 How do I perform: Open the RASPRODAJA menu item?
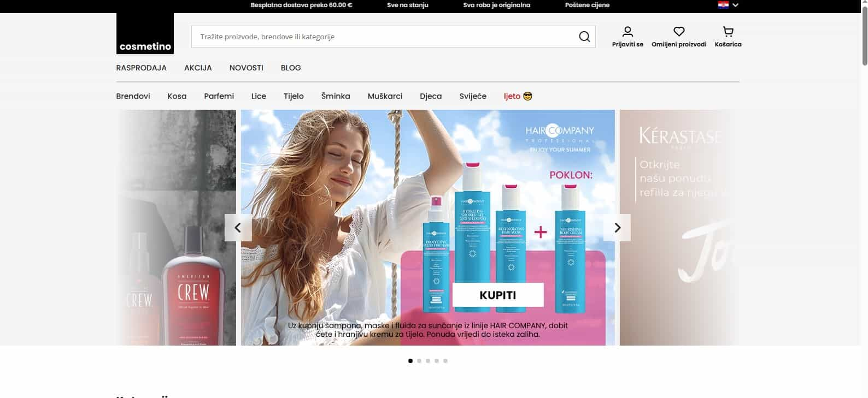141,68
